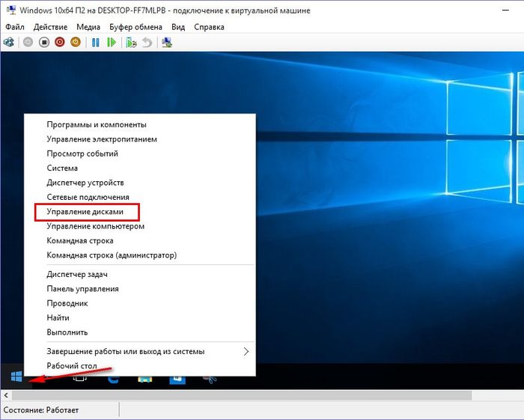Screen dimensions: 524x420
Task: Launch Edge from VM taskbar
Action: [113, 379]
